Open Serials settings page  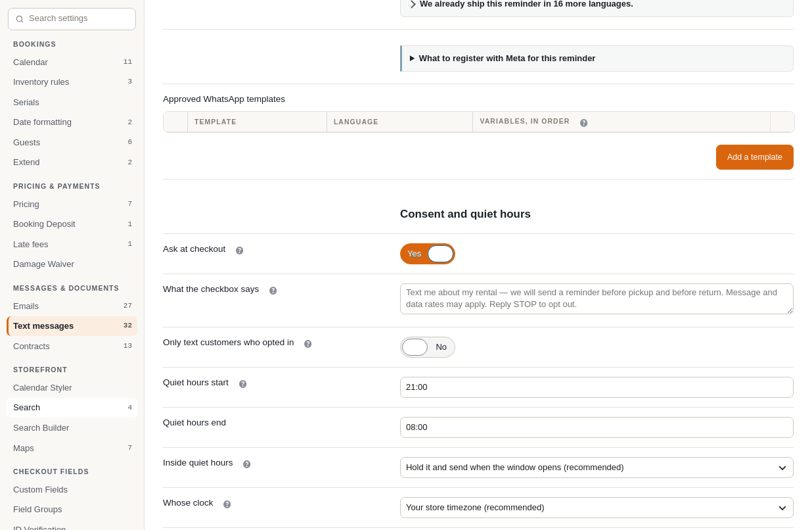click(x=72, y=103)
